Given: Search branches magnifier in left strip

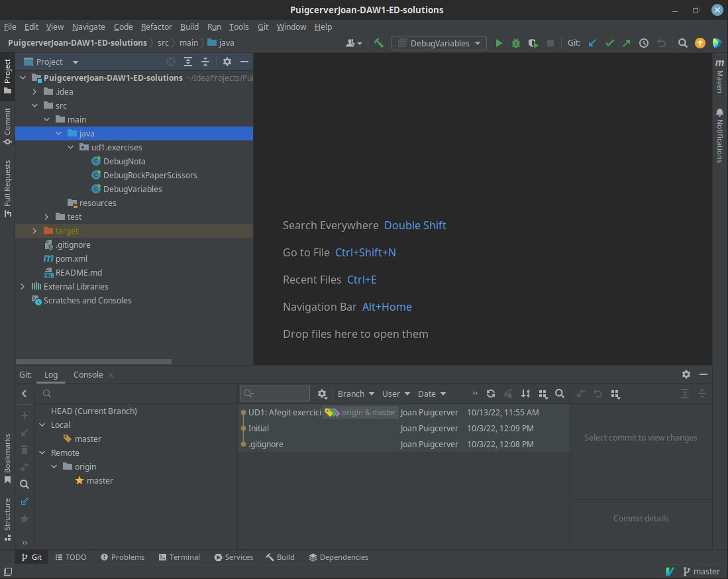Looking at the screenshot, I should [x=25, y=484].
